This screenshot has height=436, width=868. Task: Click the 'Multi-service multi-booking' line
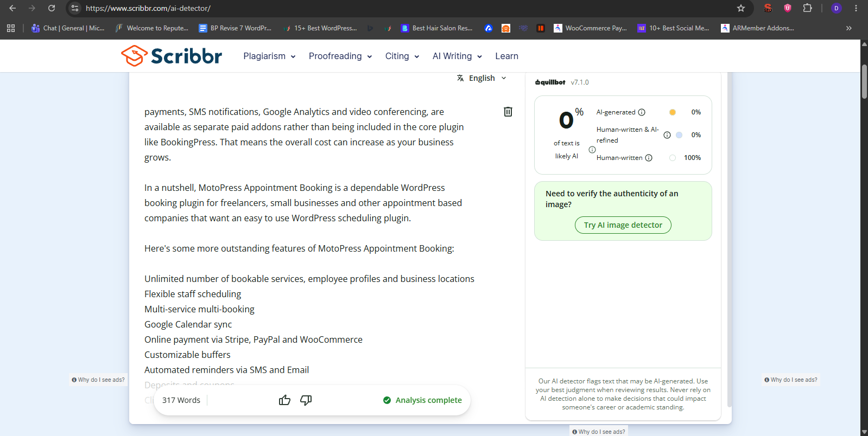pos(199,309)
